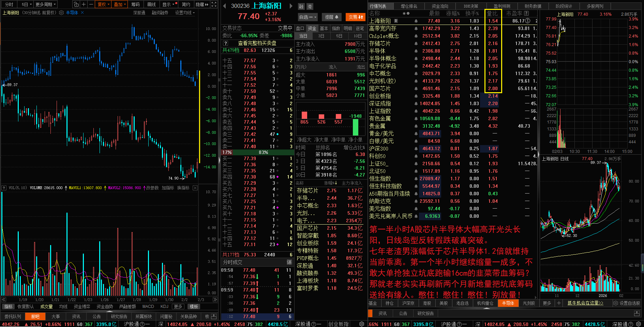644x327 pixels.
Task: Open the 资金流向 tab
Action: tap(440, 6)
